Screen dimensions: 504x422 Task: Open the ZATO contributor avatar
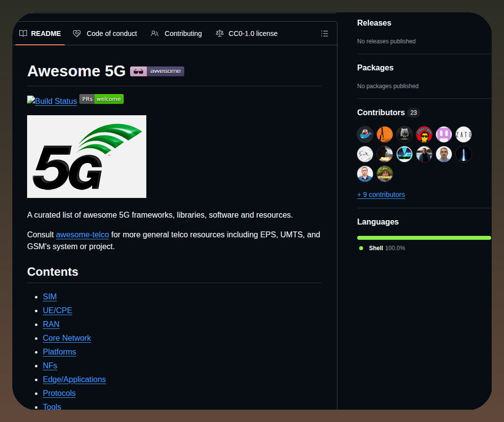tap(463, 134)
